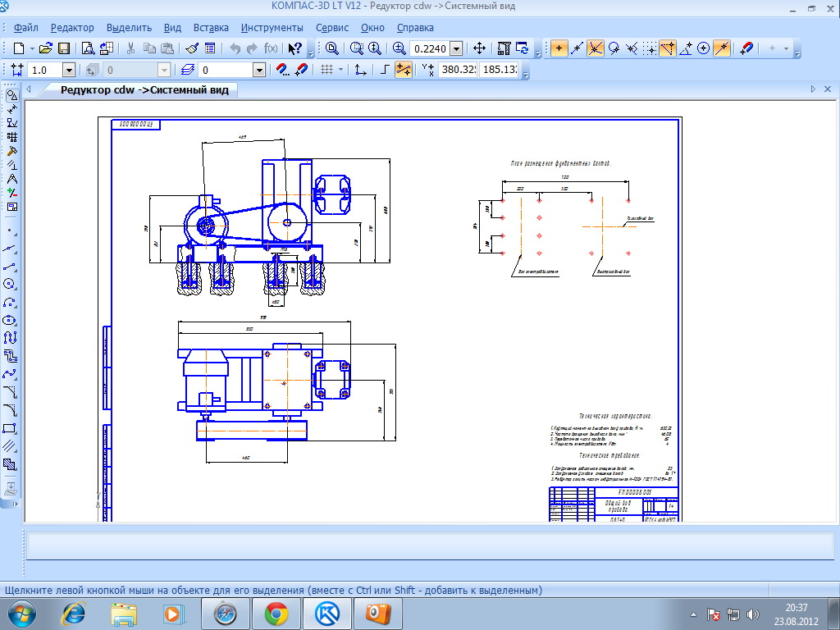Open the Файл menu
Image resolution: width=840 pixels, height=630 pixels.
click(25, 28)
